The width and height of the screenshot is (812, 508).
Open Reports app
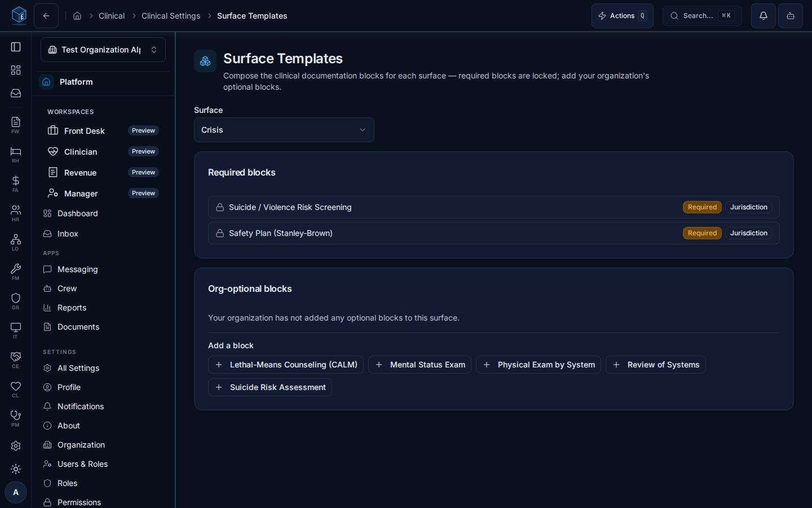103,308
